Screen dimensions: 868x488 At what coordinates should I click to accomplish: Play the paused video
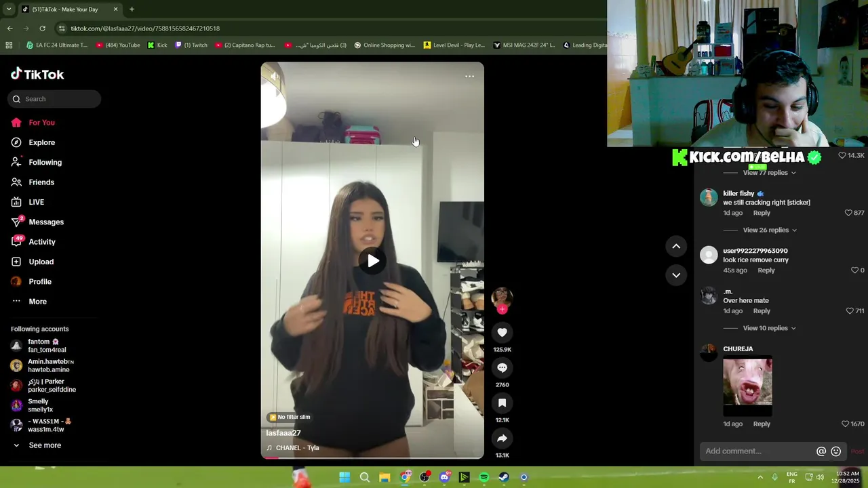click(373, 261)
